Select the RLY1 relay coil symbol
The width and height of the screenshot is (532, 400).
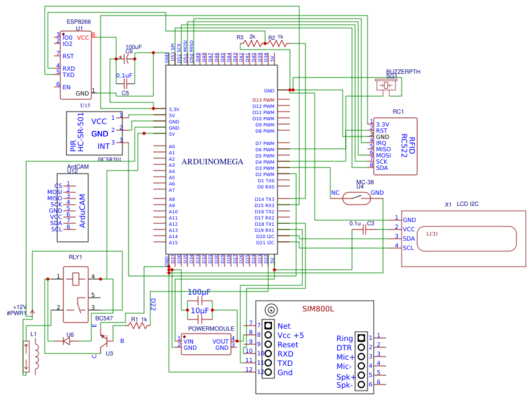(x=76, y=278)
